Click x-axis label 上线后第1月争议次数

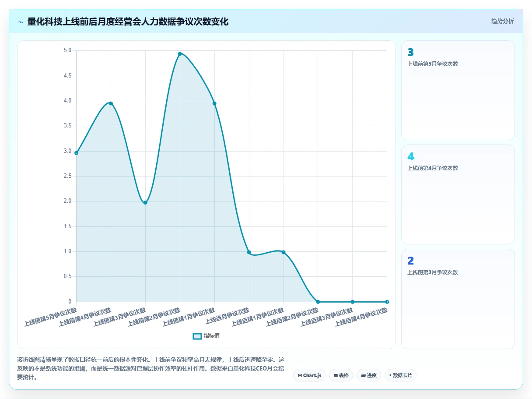click(x=258, y=317)
